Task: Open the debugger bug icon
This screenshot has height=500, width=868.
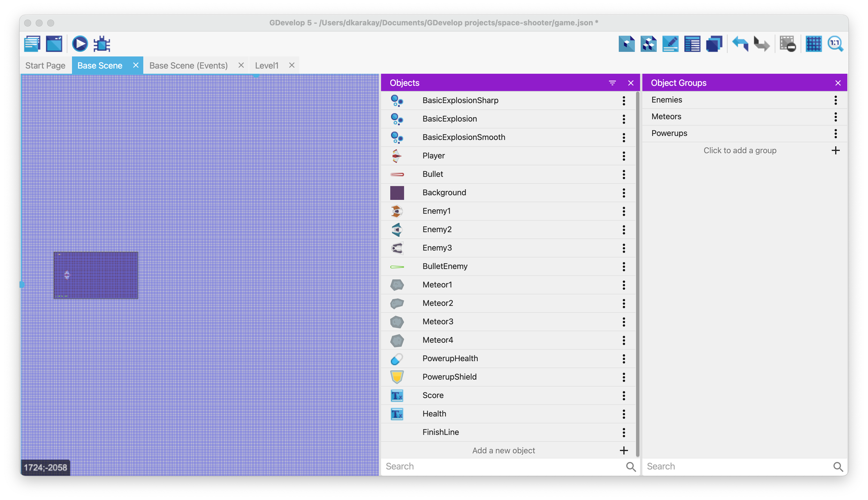Action: click(102, 44)
